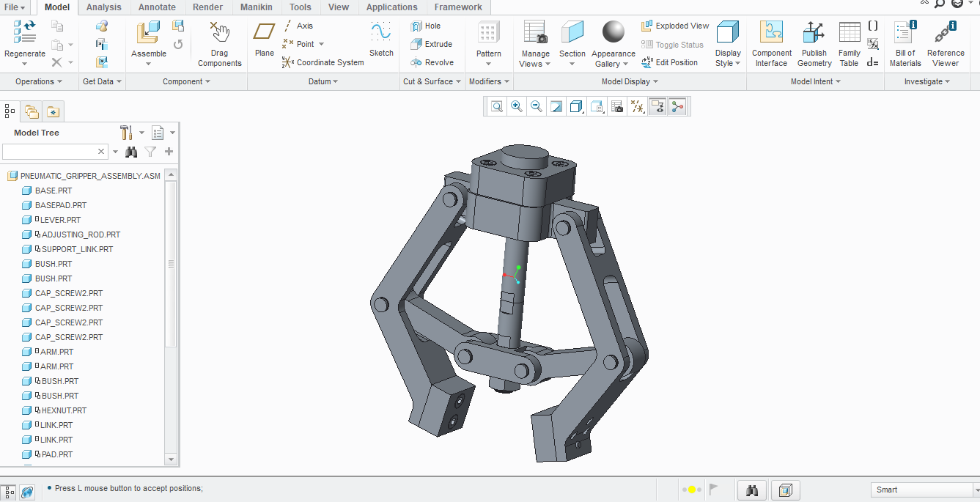Image resolution: width=980 pixels, height=502 pixels.
Task: Open the Display Style dropdown
Action: click(x=728, y=58)
